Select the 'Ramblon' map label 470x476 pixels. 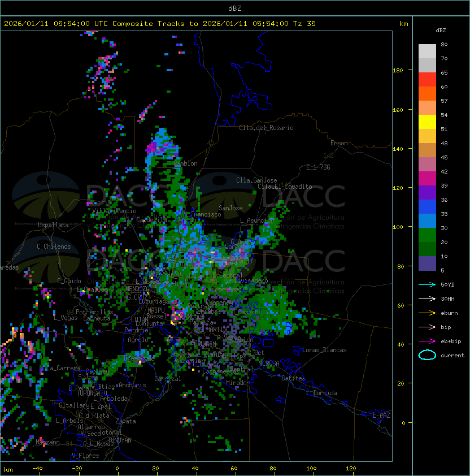coord(186,163)
